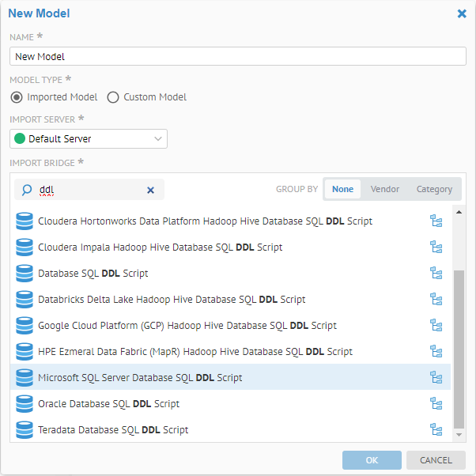Image resolution: width=476 pixels, height=476 pixels.
Task: Click the Name input field
Action: 238,57
